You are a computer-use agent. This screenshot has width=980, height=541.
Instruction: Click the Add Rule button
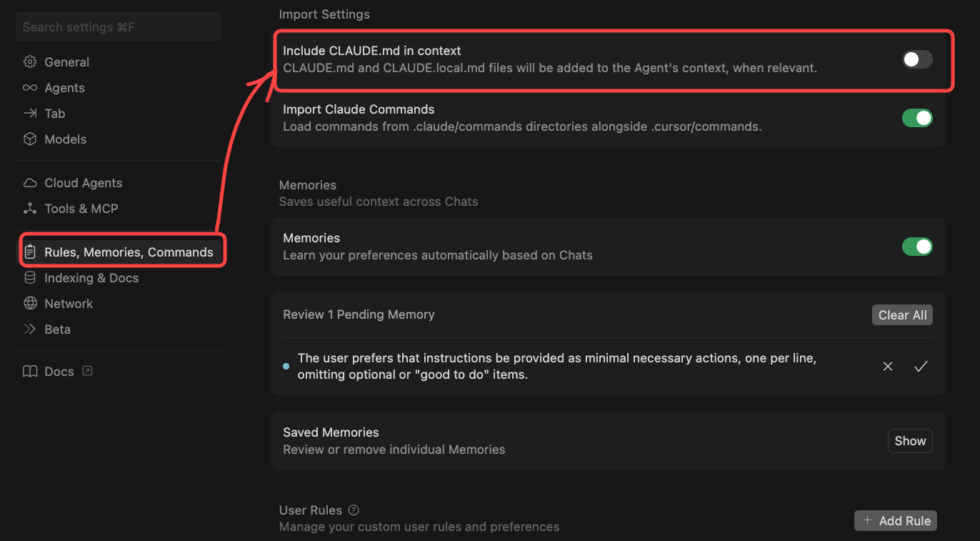[896, 521]
